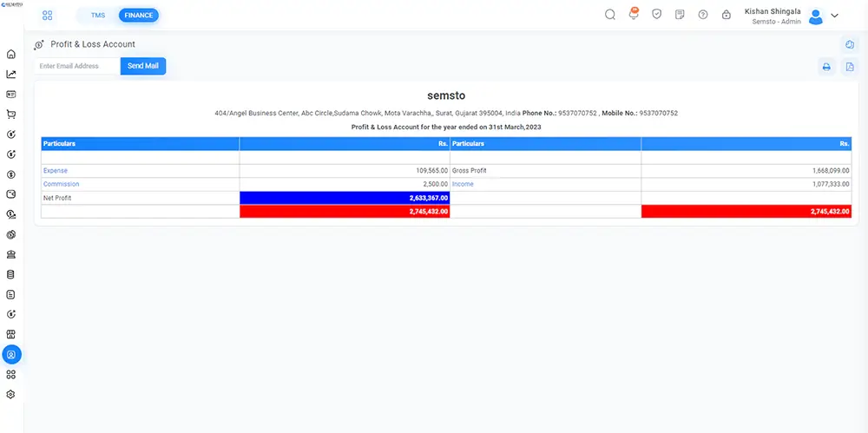Click the Profit & Loss Account page heading
The width and height of the screenshot is (868, 433).
click(93, 44)
